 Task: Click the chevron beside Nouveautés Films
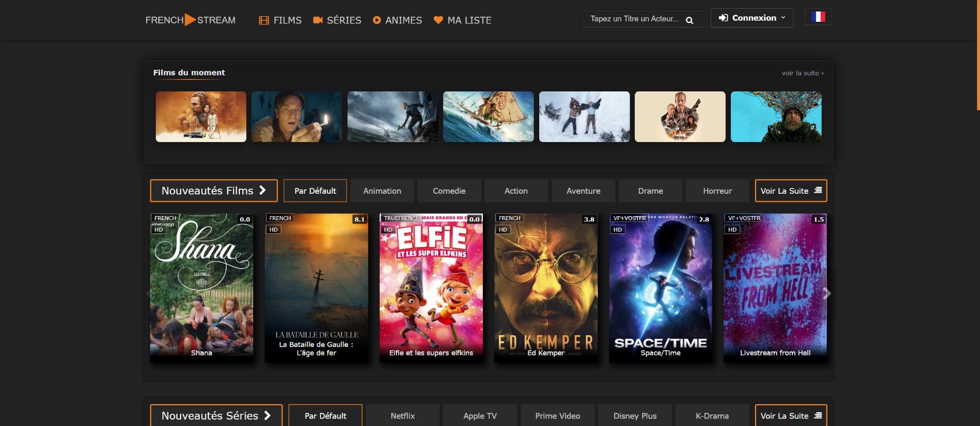262,190
